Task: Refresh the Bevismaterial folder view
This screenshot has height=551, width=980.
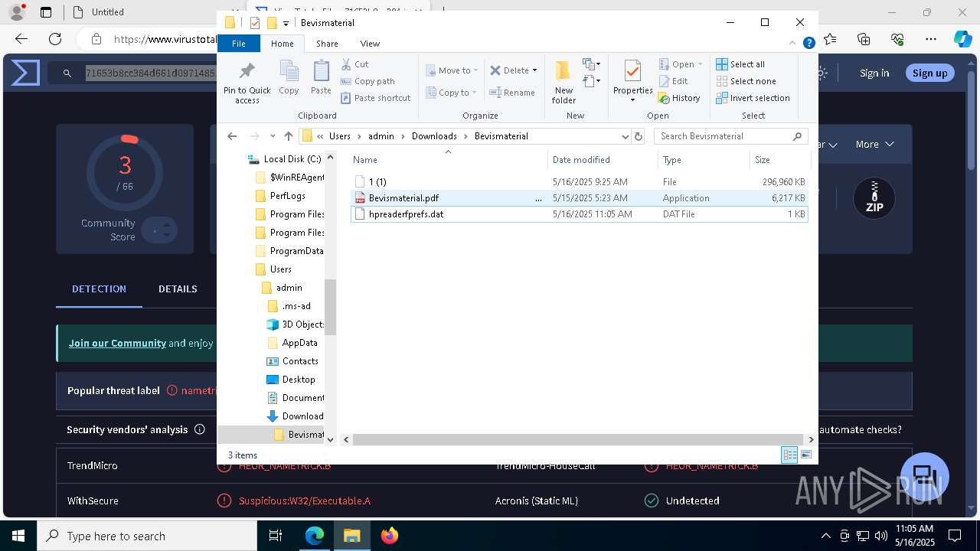Action: pyautogui.click(x=639, y=136)
